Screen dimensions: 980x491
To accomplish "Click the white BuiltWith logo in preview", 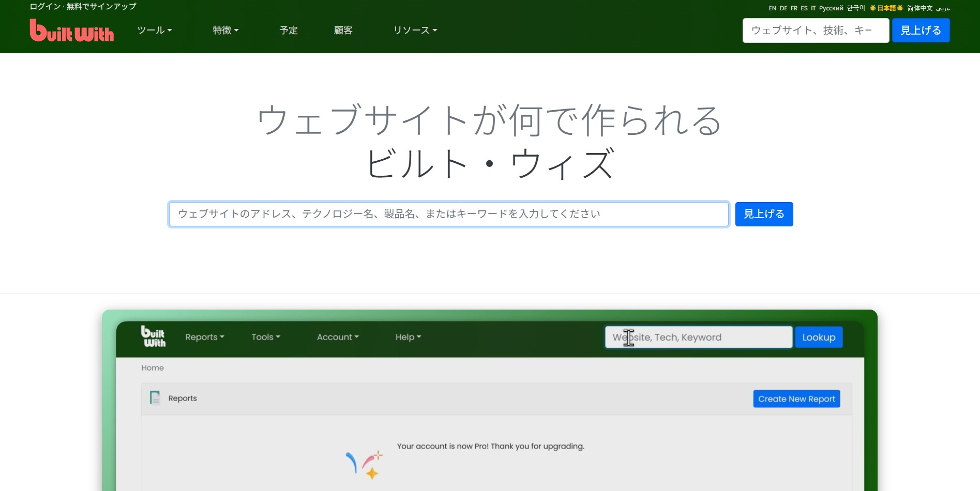I will click(x=153, y=336).
